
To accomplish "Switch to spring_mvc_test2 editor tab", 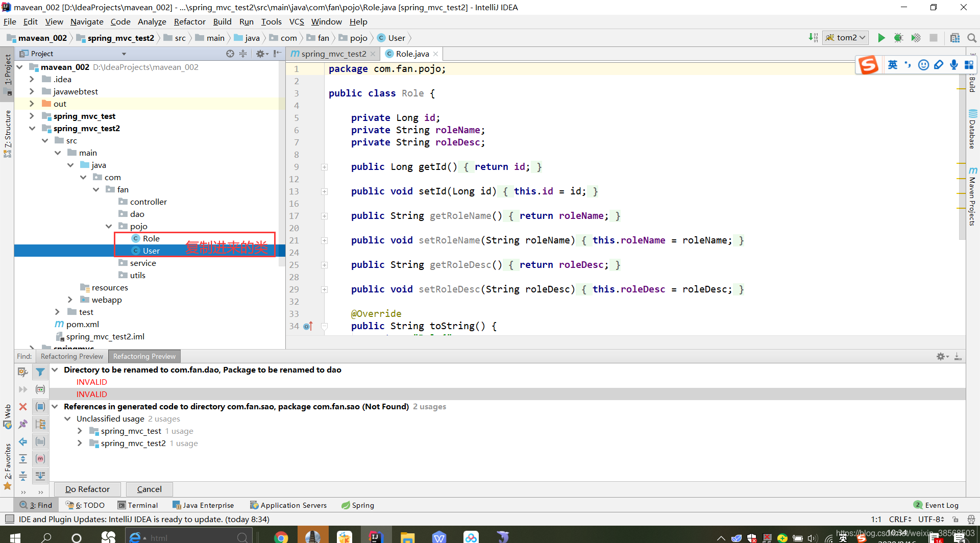I will pyautogui.click(x=333, y=54).
